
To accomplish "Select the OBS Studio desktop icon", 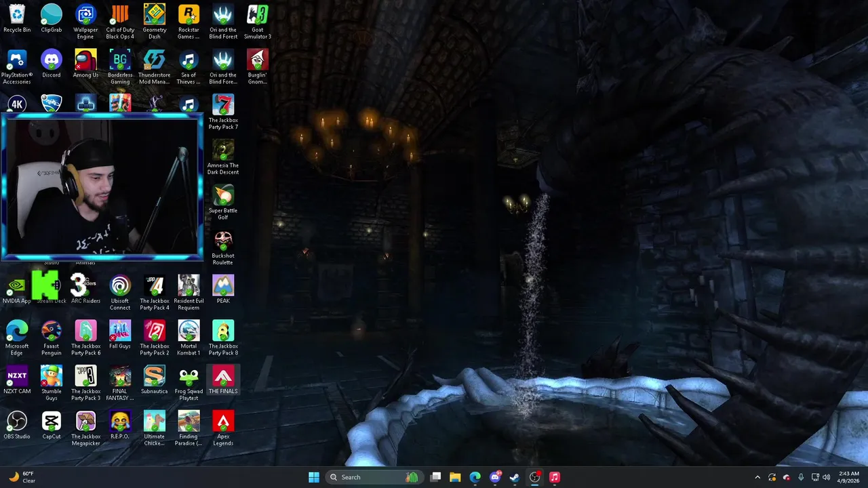I will pos(17,426).
